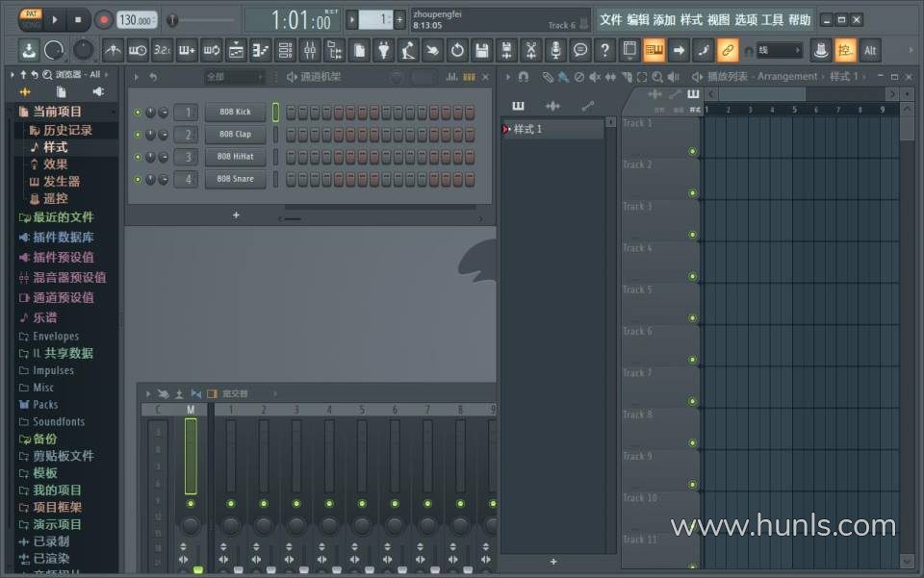
Task: Select the pencil draw tool in playlist
Action: [x=548, y=77]
